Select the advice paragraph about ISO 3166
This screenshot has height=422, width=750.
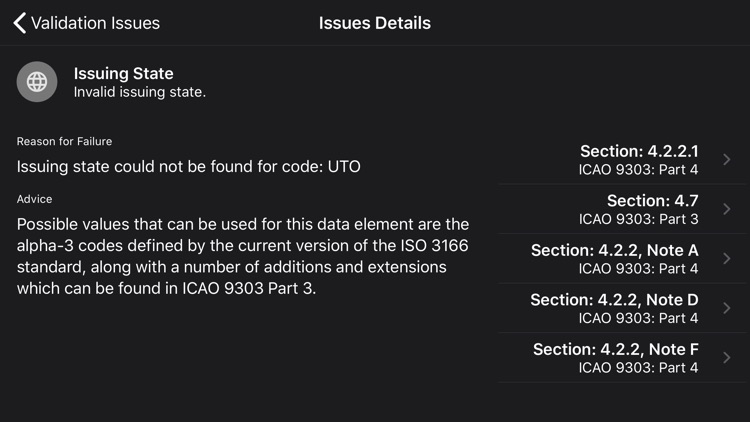click(243, 257)
